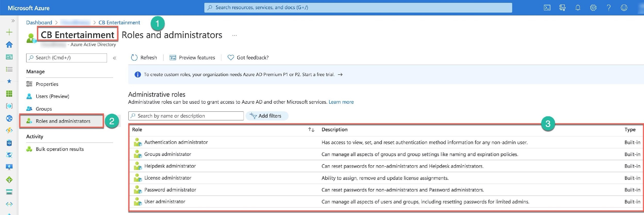Open Helpdesk administrator role
The image size is (644, 215).
point(170,166)
